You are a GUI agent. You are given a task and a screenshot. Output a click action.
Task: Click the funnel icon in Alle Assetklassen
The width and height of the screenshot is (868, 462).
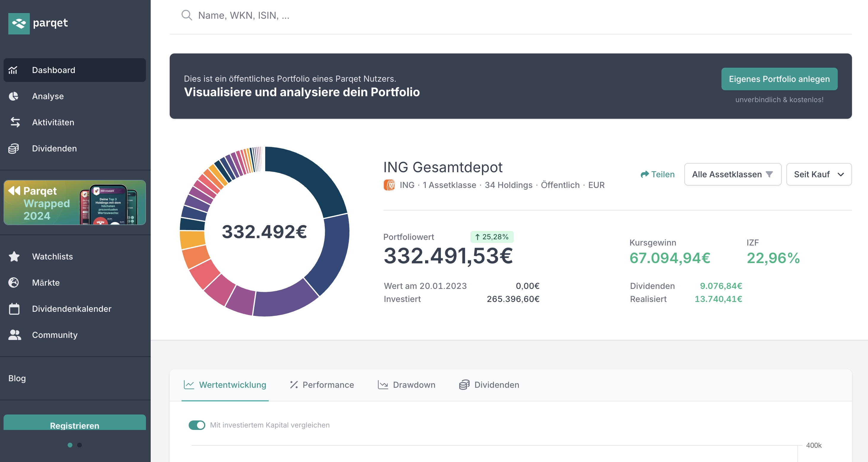coord(769,174)
